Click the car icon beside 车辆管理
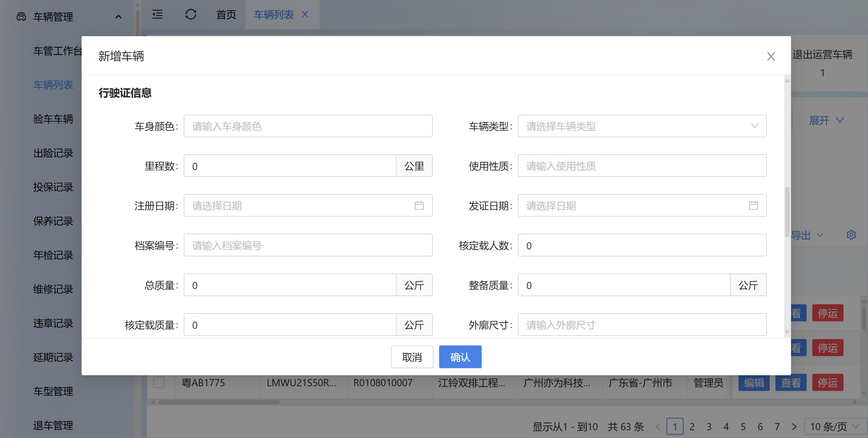Screen dimensions: 868x438 pyautogui.click(x=21, y=17)
